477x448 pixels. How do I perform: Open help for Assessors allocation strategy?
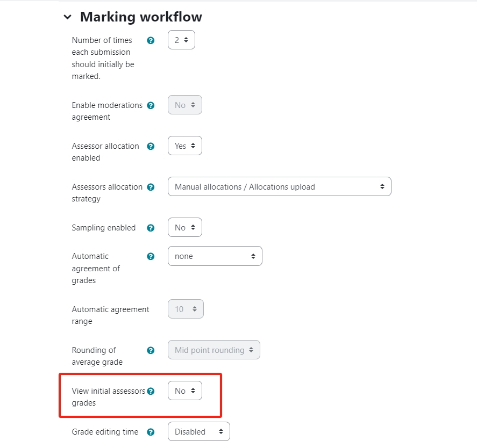pos(150,186)
